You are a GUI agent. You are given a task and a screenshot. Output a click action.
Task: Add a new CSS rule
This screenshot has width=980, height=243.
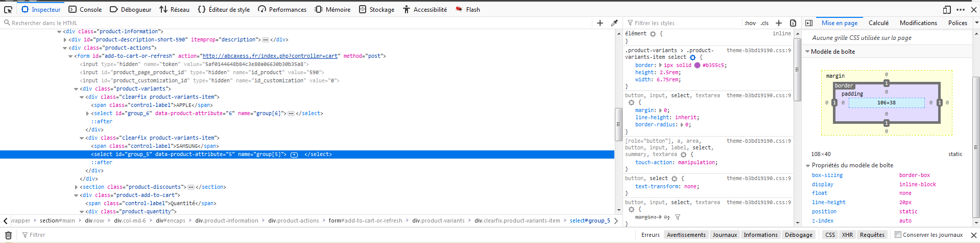(x=779, y=23)
